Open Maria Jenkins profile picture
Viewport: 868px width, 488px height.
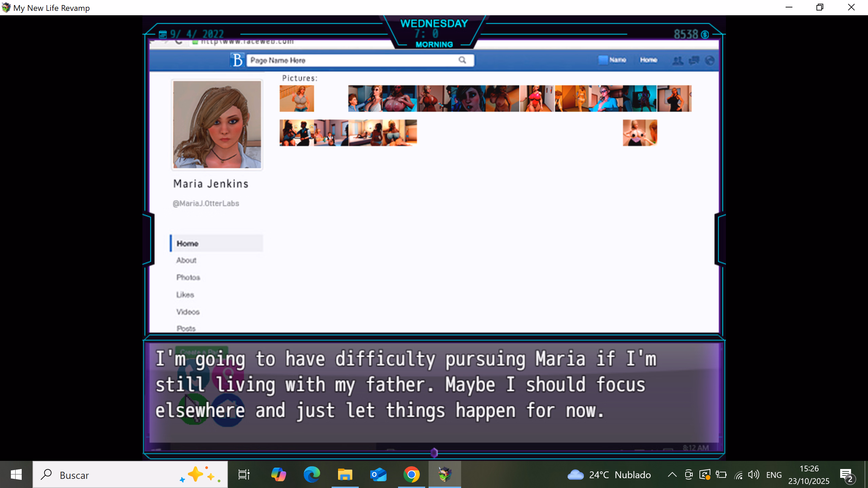(x=217, y=124)
